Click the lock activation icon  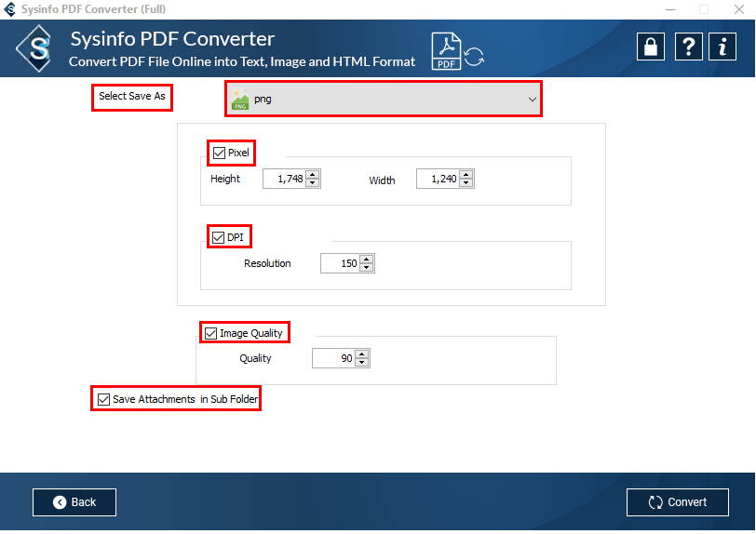coord(651,47)
